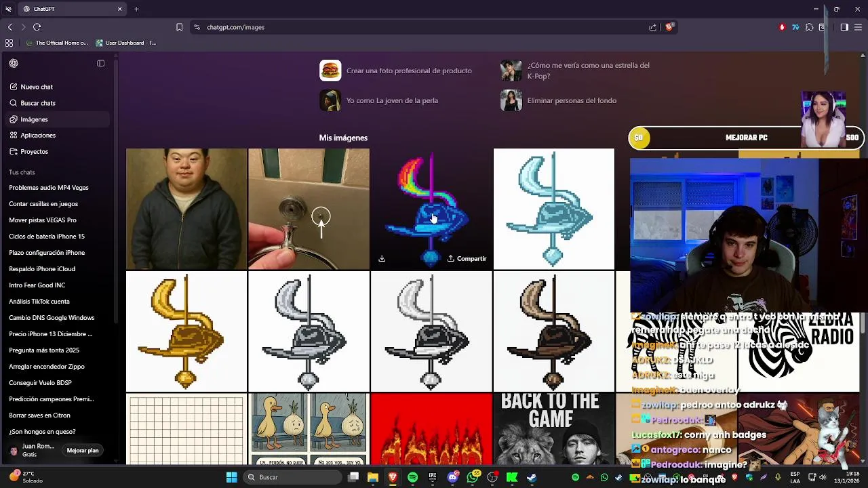
Task: Choose 'Crear una foto profesional de producto' suggestion
Action: (396, 70)
